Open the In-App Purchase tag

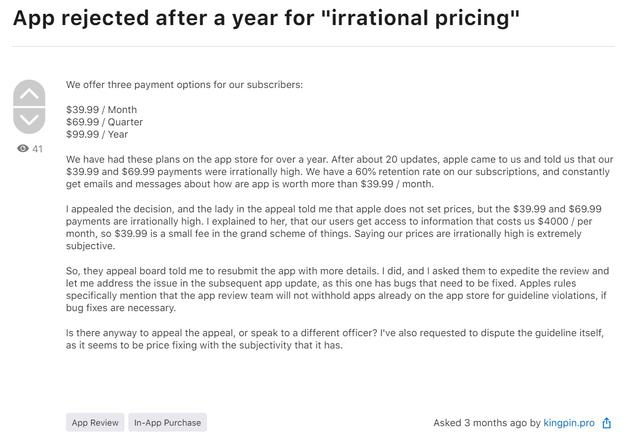tap(168, 423)
